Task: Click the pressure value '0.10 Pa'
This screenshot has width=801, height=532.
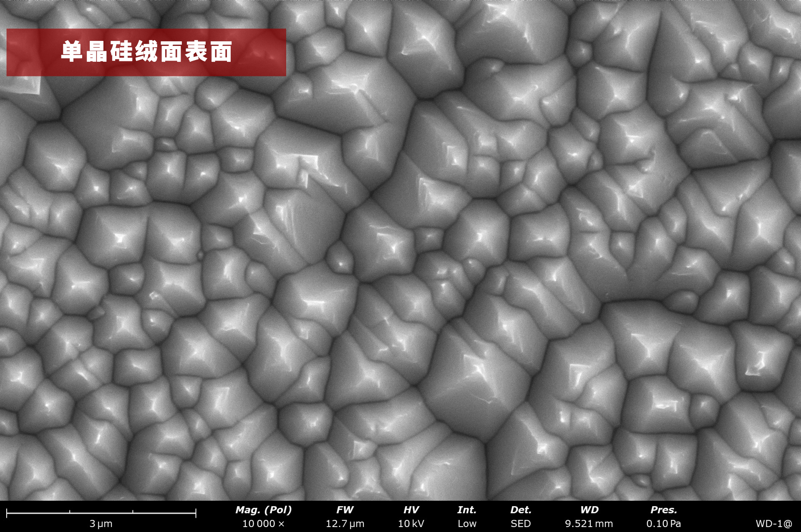Action: click(664, 524)
